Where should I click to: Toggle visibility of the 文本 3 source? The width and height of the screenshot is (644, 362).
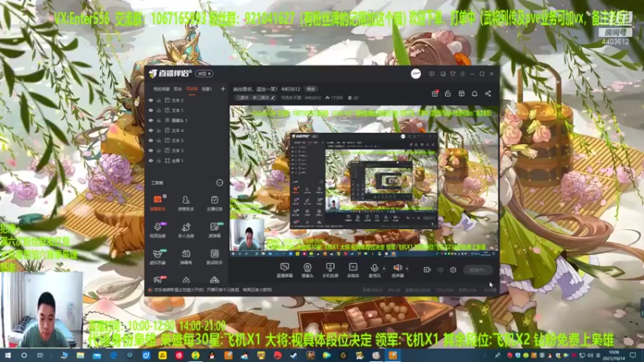(x=151, y=150)
